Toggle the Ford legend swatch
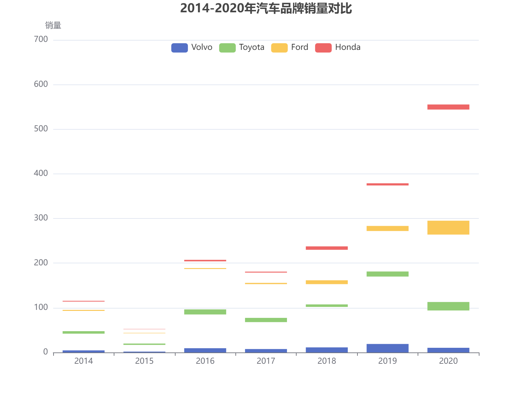This screenshot has height=399, width=532. [x=279, y=48]
